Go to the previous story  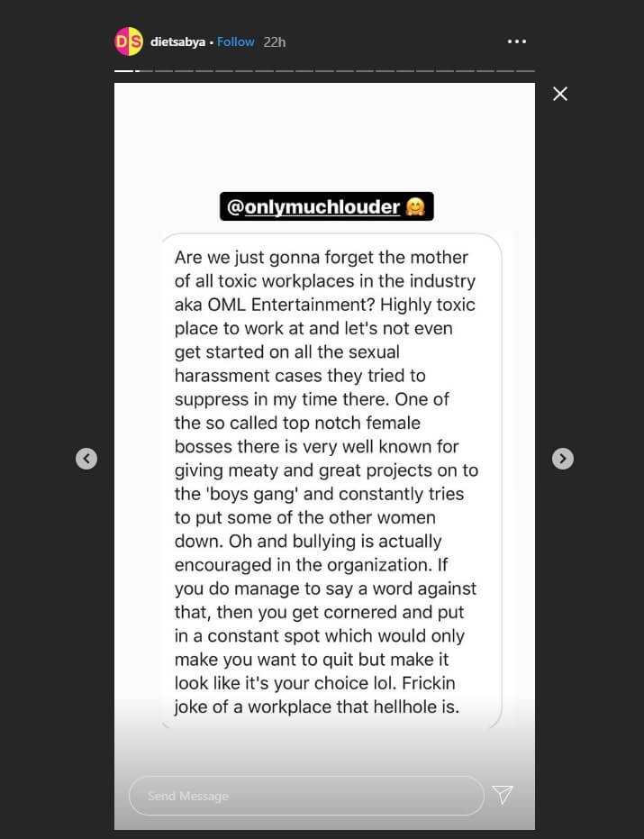pos(86,459)
